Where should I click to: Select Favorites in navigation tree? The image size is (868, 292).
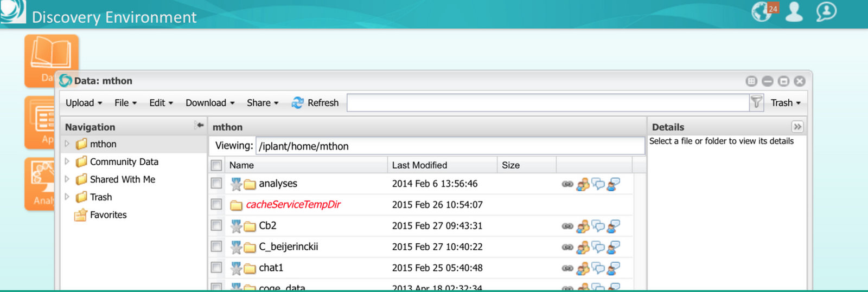point(108,215)
